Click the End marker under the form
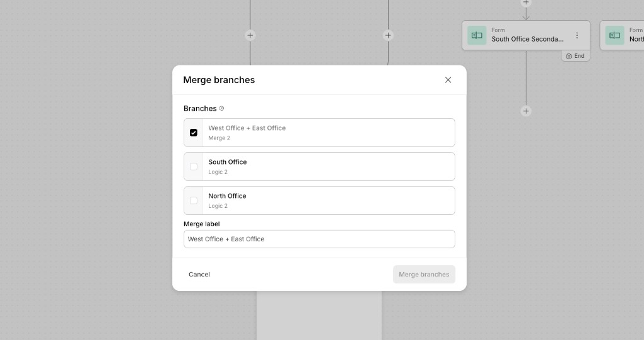 (575, 56)
